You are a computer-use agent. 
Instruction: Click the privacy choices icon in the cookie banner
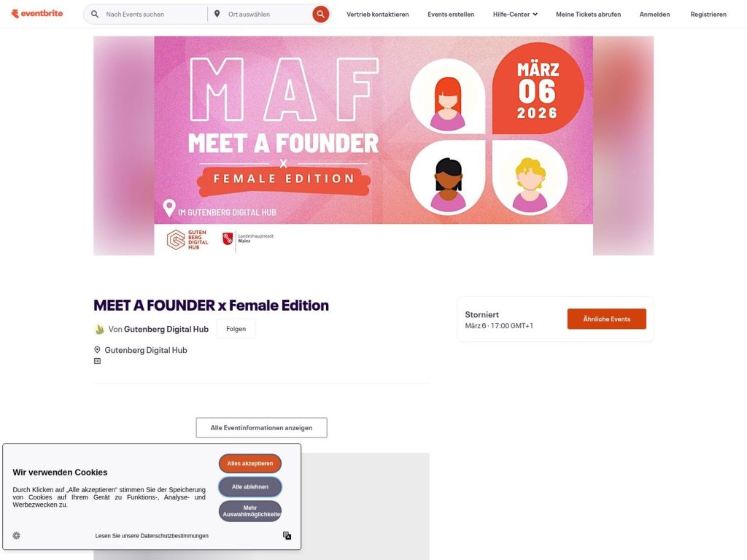[287, 535]
